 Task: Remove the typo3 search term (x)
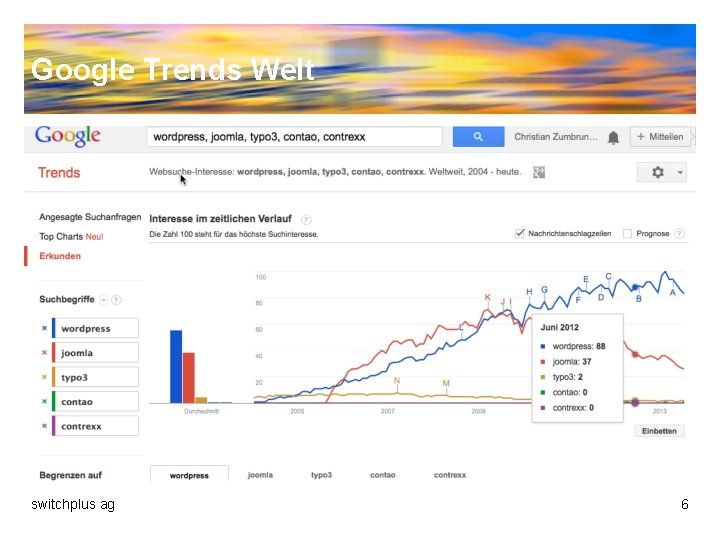pyautogui.click(x=44, y=377)
